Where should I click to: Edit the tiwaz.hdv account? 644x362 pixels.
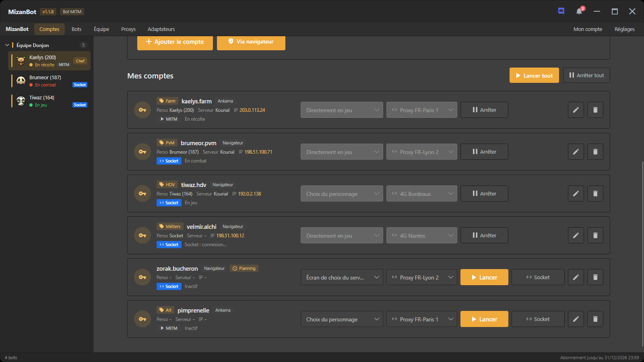576,193
